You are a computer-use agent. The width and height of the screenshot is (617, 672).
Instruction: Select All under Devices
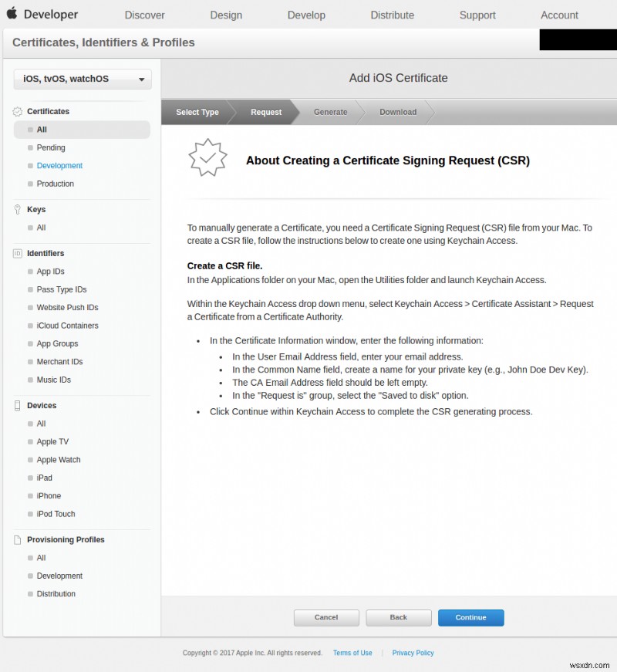coord(41,424)
